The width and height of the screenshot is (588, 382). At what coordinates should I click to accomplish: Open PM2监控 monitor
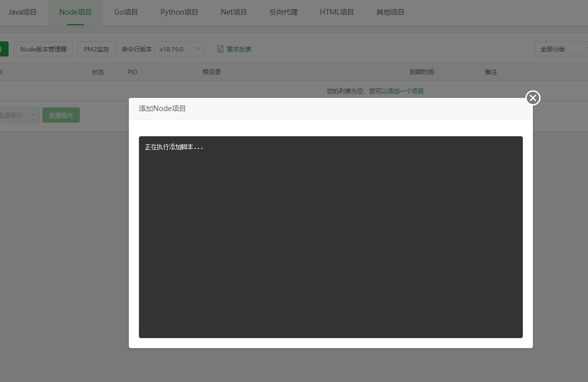[x=96, y=49]
